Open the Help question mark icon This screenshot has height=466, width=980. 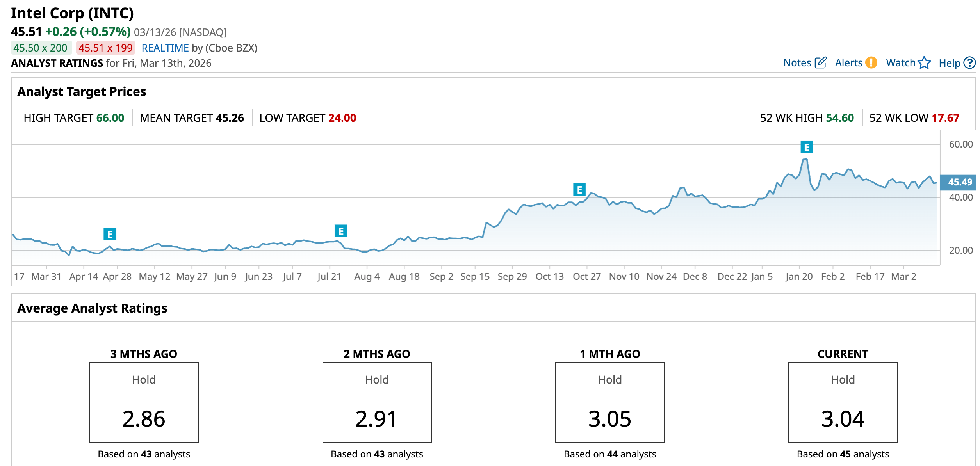pyautogui.click(x=969, y=63)
